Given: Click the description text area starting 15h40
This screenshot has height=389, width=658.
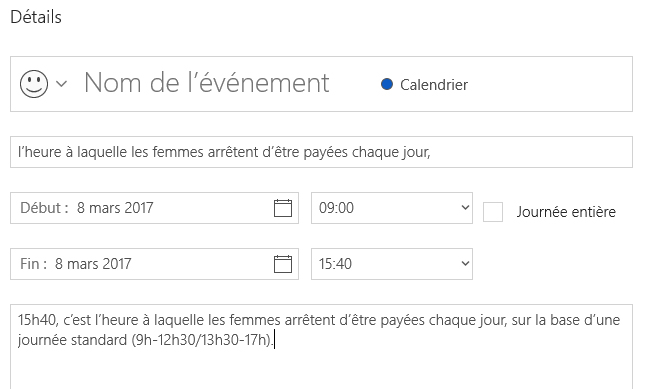Looking at the screenshot, I should pos(321,347).
